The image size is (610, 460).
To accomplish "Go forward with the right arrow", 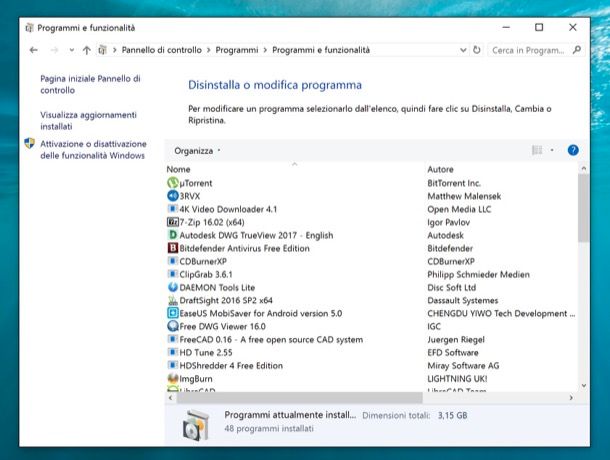I will click(x=54, y=50).
